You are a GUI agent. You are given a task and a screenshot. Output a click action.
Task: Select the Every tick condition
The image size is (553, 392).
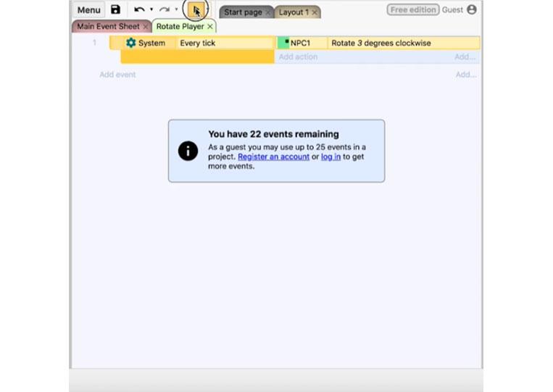pyautogui.click(x=225, y=43)
